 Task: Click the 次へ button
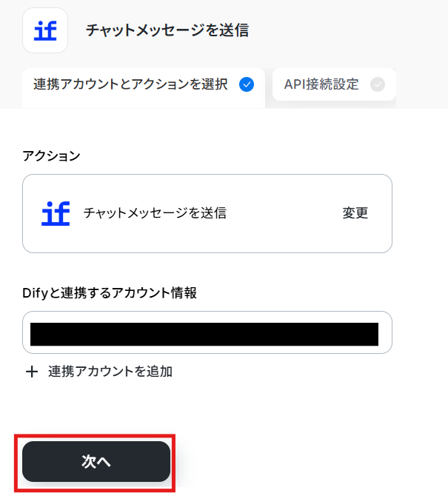96,461
